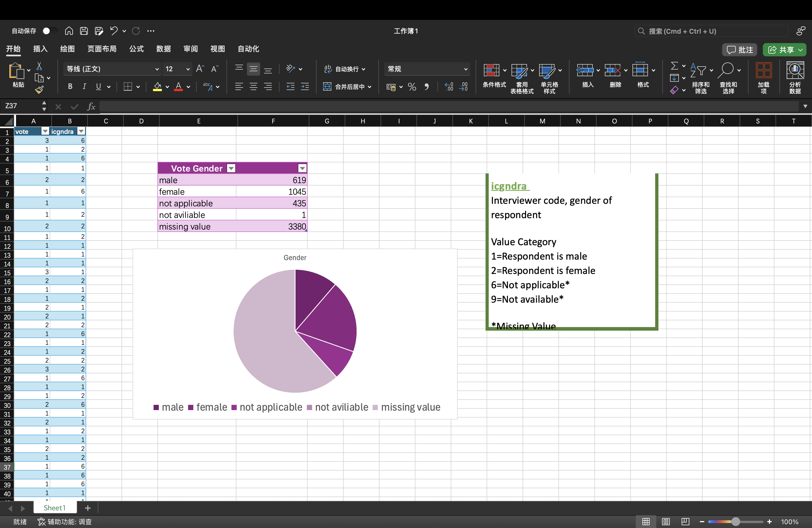Click the zoom slider handle
The image size is (812, 528).
(x=735, y=522)
